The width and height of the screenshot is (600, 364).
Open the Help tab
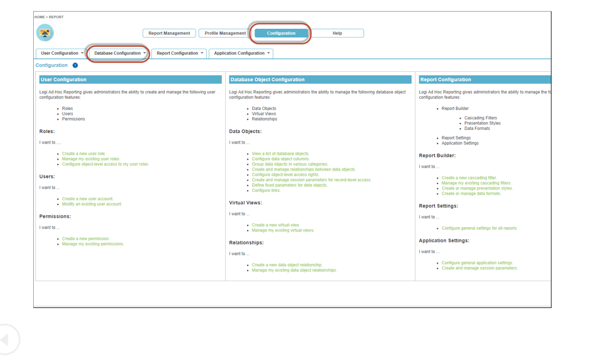tap(337, 33)
